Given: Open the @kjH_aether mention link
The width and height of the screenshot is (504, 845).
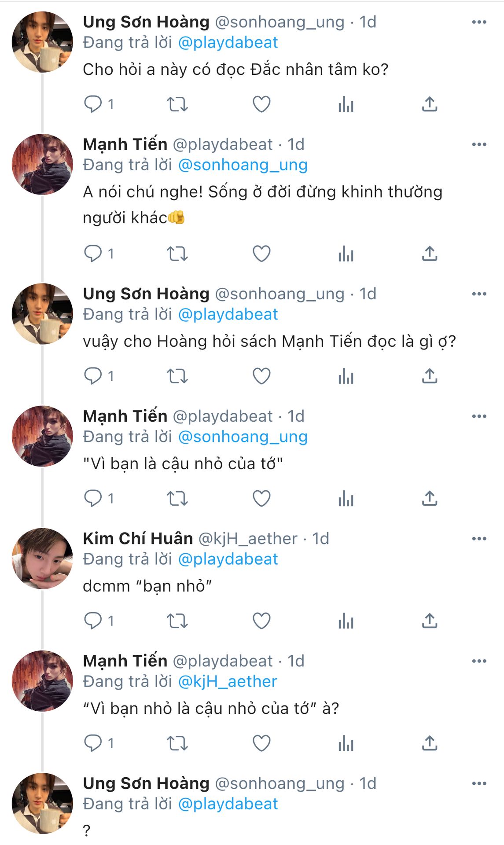Looking at the screenshot, I should [228, 681].
